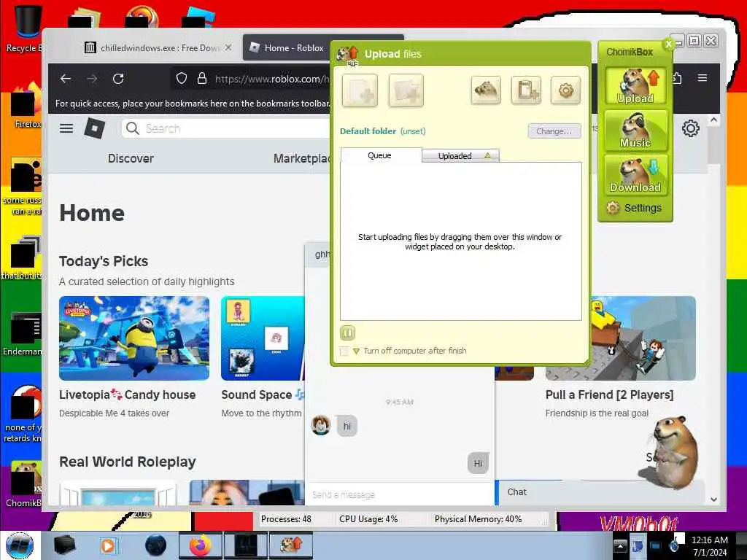747x560 pixels.
Task: Open the Sound Space game thumbnail
Action: 263,338
